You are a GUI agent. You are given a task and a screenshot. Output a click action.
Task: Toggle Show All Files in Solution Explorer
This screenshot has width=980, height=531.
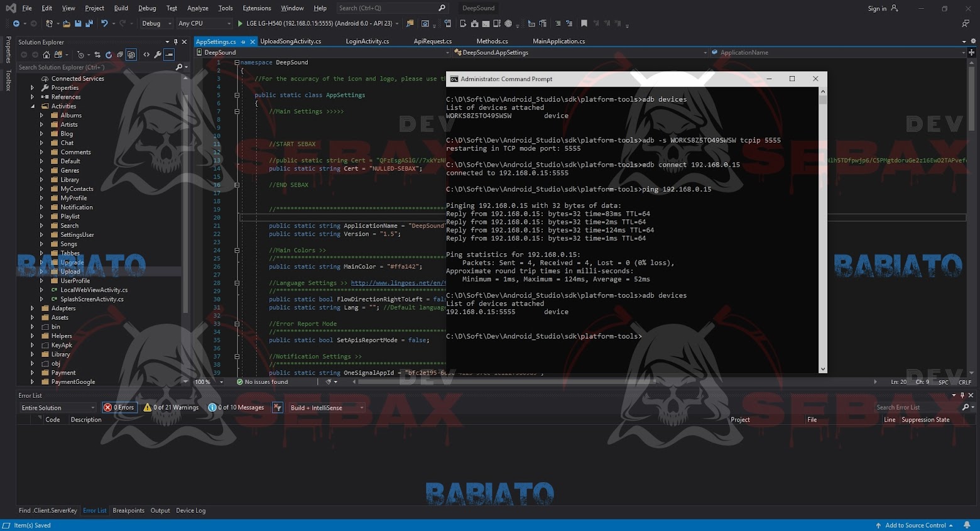tap(131, 55)
